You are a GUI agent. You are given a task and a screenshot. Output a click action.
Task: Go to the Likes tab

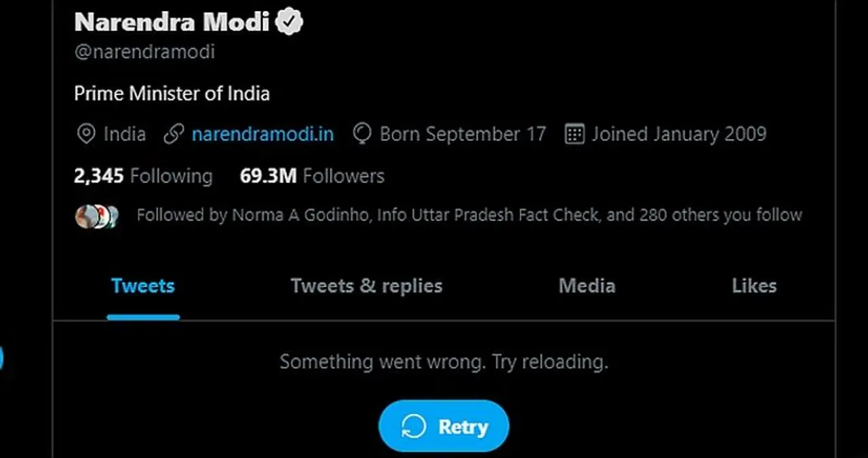click(754, 286)
